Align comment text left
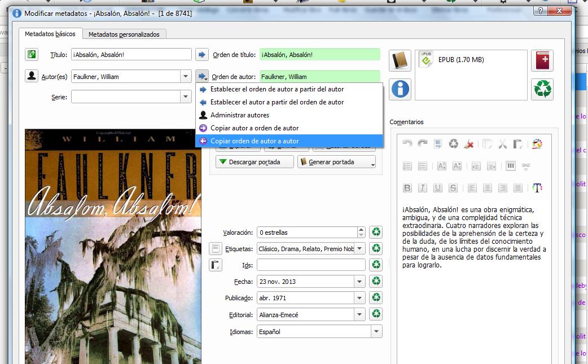Image resolution: width=588 pixels, height=364 pixels. click(x=472, y=188)
